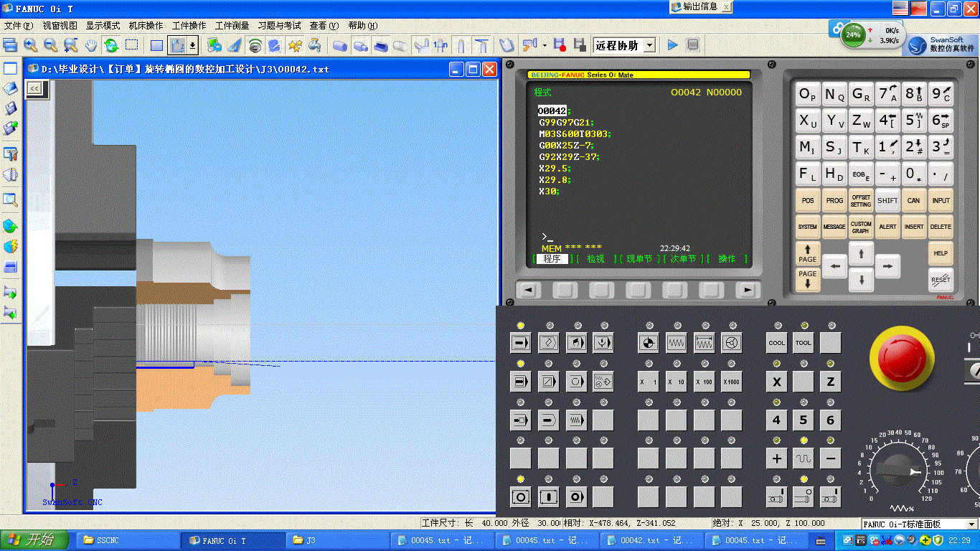Screen dimensions: 980x551
Task: Click the collapse "<<" button in the machine view
Action: (x=34, y=88)
